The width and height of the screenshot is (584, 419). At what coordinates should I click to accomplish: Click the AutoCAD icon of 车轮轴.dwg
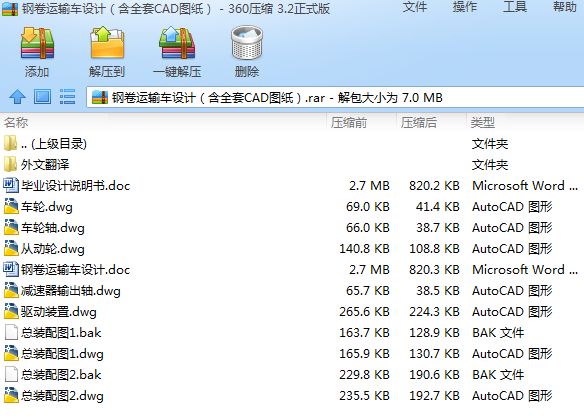coord(11,227)
